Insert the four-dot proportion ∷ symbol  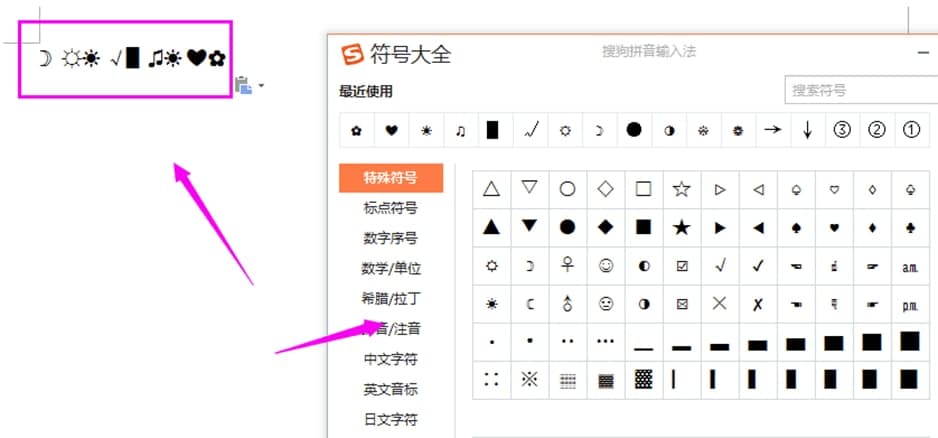click(x=491, y=380)
